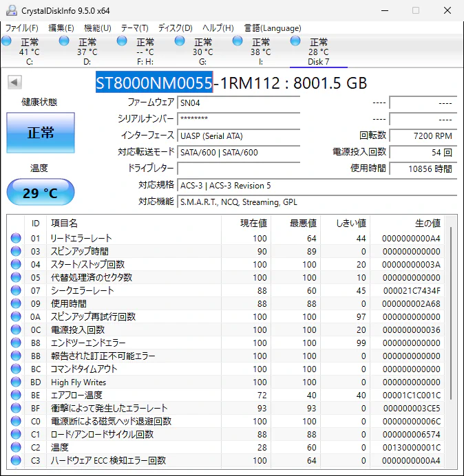Click the blue 正常 health status button
This screenshot has height=476, width=464.
[41, 133]
